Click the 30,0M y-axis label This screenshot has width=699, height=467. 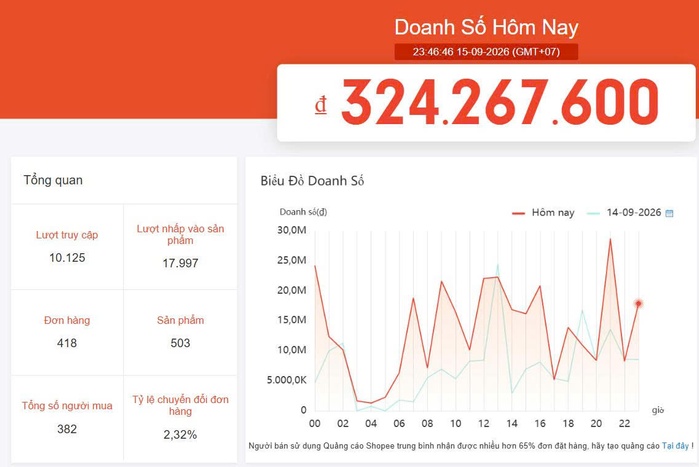(292, 230)
